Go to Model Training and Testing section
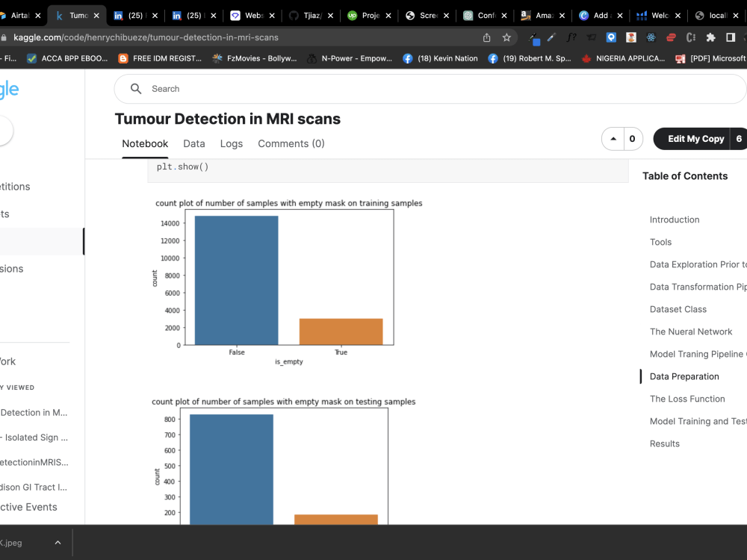The height and width of the screenshot is (560, 747). tap(698, 421)
